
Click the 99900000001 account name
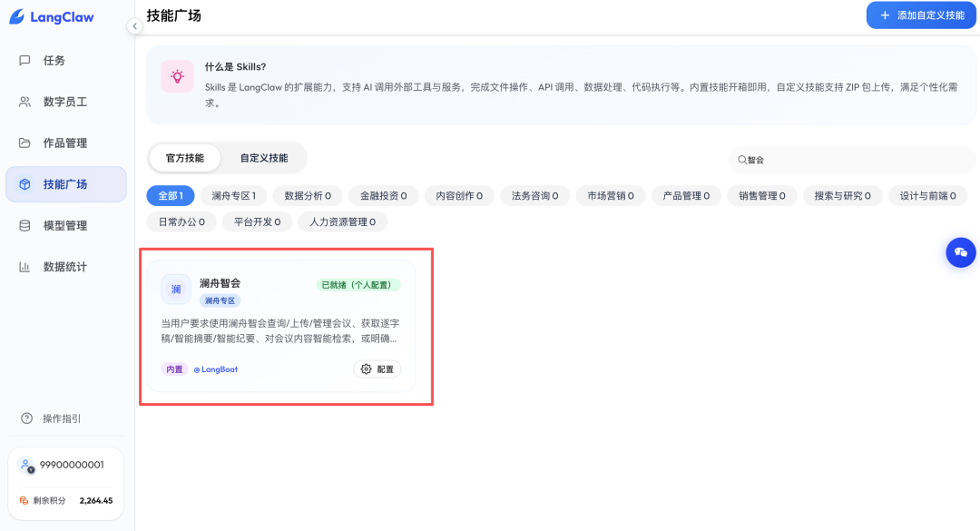click(72, 465)
